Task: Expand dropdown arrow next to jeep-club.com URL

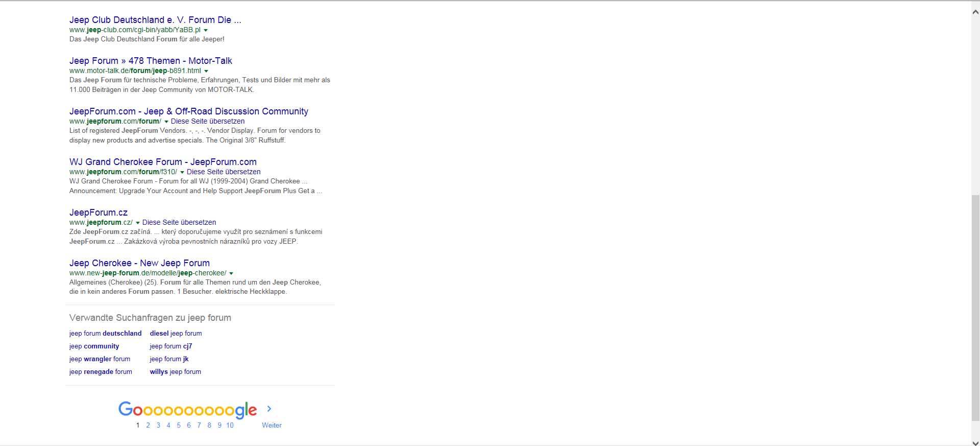Action: pos(206,30)
